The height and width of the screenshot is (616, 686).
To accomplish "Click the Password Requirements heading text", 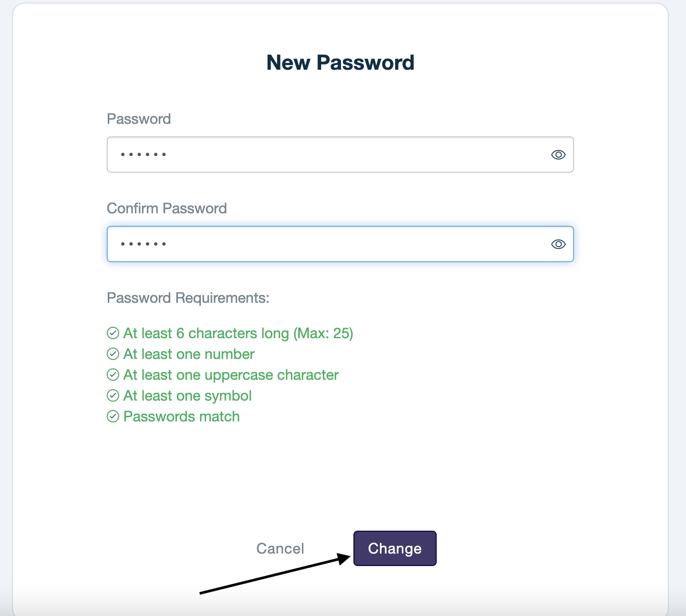I will 188,298.
